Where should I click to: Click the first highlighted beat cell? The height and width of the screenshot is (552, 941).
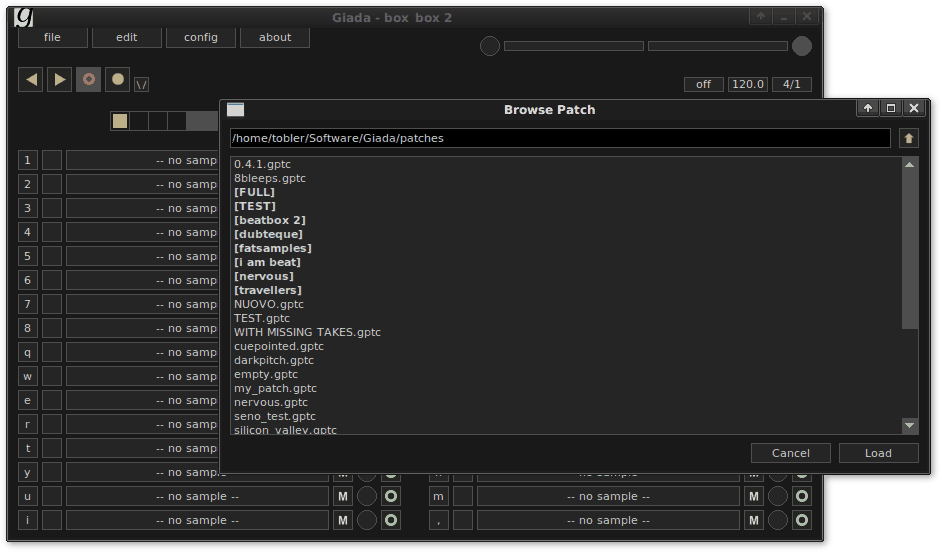click(x=120, y=121)
